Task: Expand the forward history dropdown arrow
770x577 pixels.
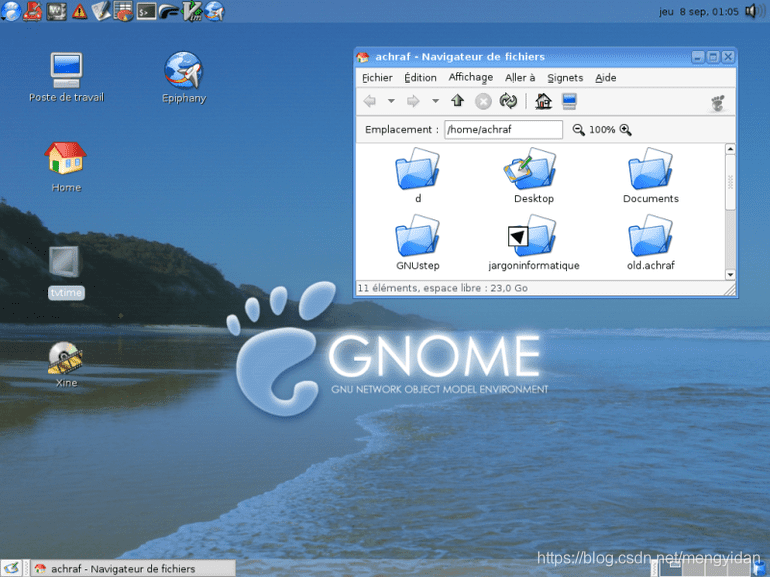Action: click(435, 101)
